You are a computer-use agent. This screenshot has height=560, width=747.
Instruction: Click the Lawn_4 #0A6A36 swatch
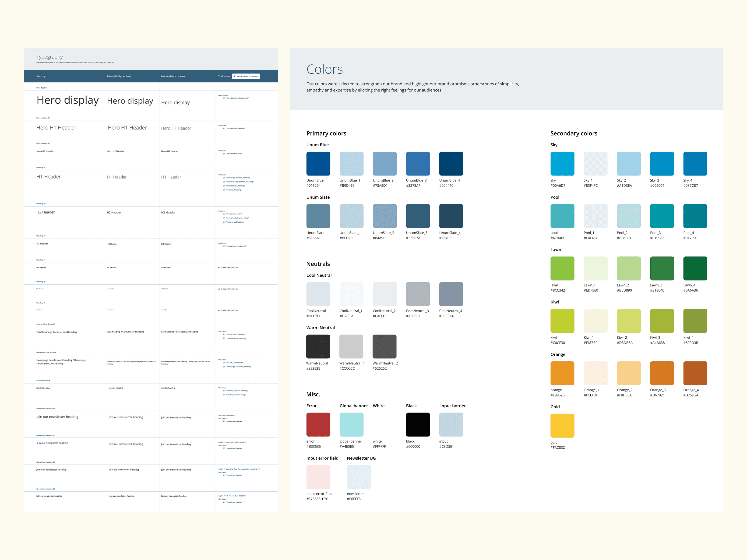[x=695, y=268]
